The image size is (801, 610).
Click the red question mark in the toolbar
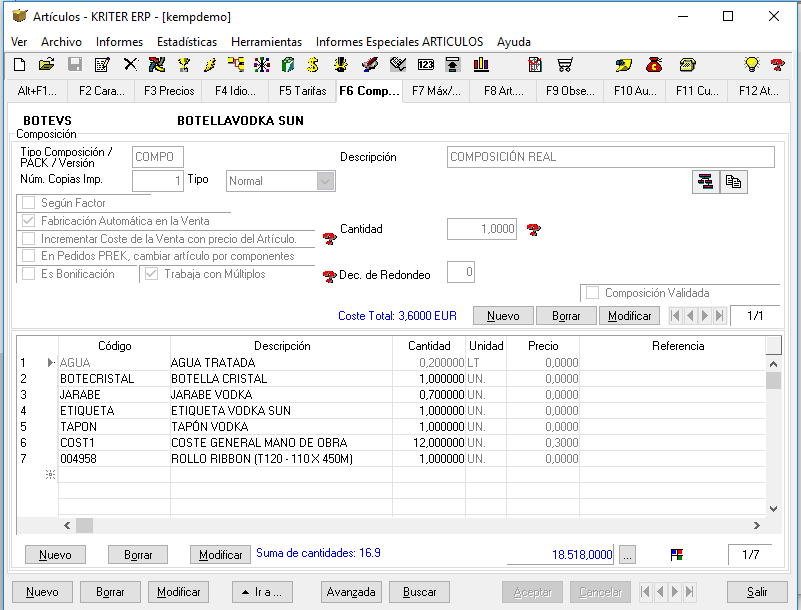pos(778,65)
